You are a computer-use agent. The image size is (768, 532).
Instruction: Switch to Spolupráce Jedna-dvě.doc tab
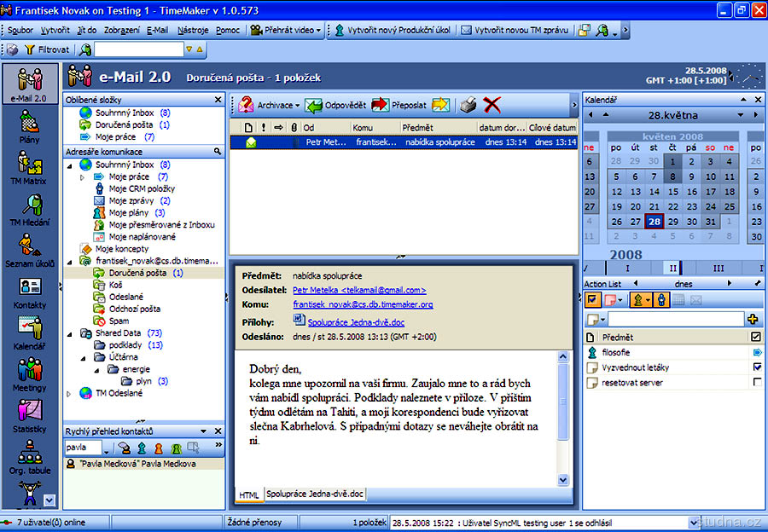(315, 494)
